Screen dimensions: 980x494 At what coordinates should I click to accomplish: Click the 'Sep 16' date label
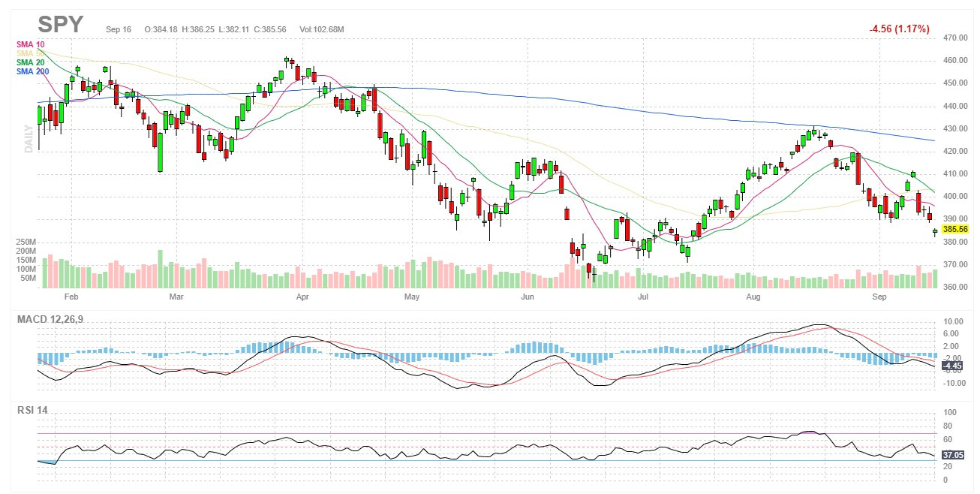pos(119,29)
